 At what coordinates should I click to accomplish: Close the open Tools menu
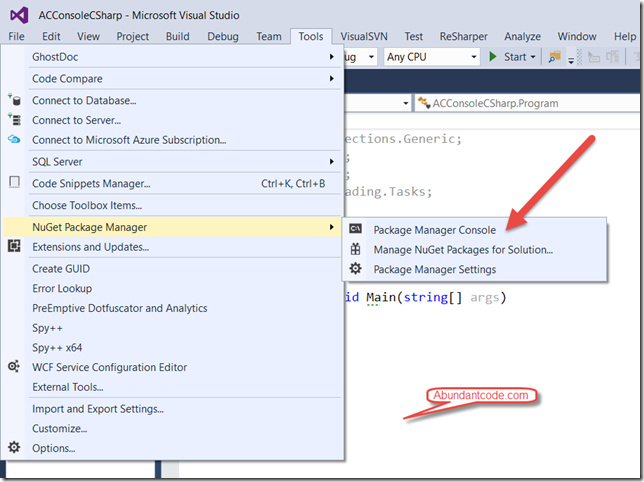[311, 37]
